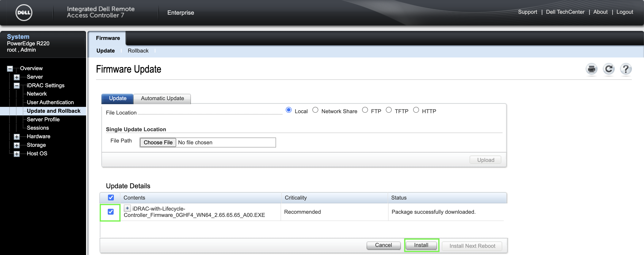Choose TFTP as file location
Screen dimensions: 644x255
point(389,110)
